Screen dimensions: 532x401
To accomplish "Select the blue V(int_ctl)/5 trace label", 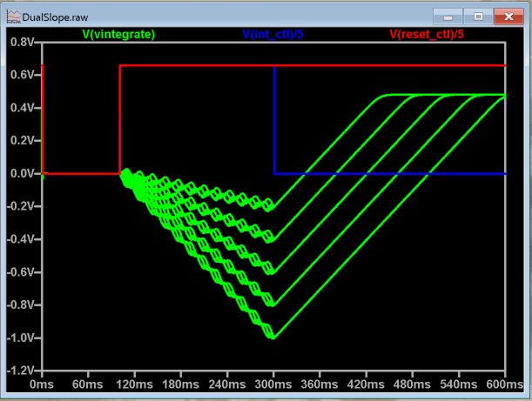I will click(x=273, y=34).
